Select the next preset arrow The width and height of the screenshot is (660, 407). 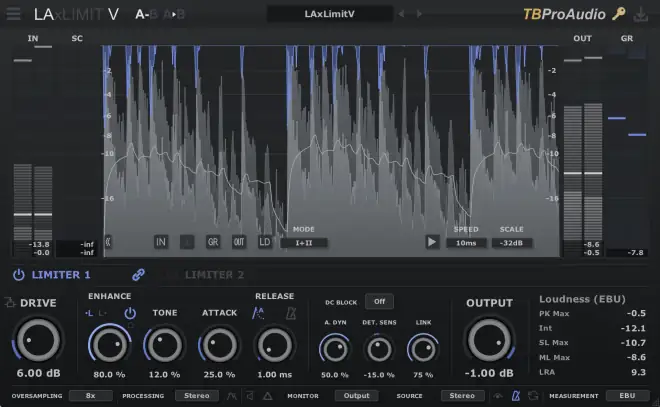419,14
